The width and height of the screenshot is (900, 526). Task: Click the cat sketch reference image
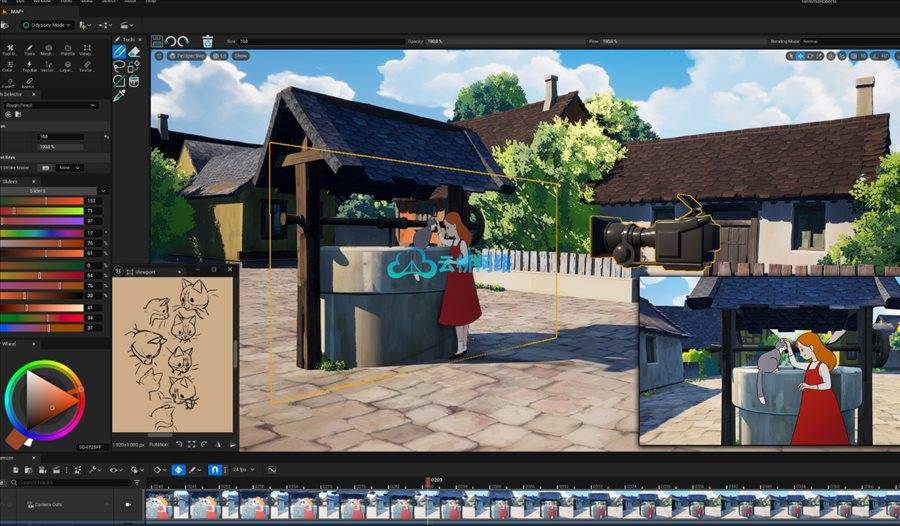tap(173, 354)
